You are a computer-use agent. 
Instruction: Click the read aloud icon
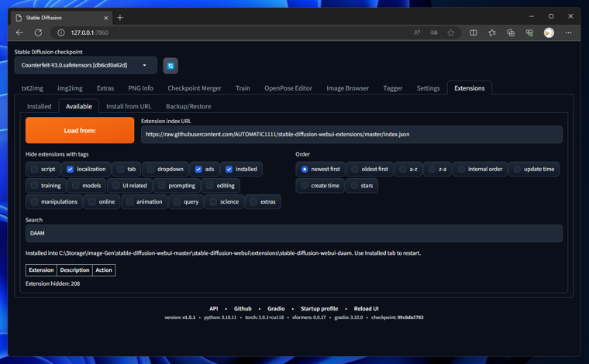click(417, 33)
